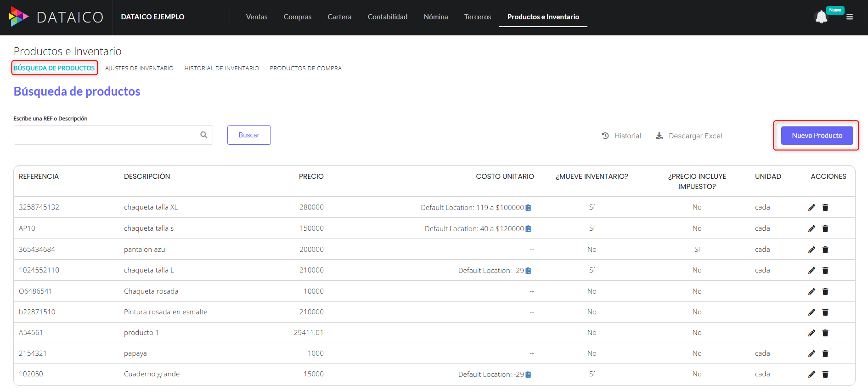Click reference 1024552110
The height and width of the screenshot is (392, 868).
tap(39, 270)
